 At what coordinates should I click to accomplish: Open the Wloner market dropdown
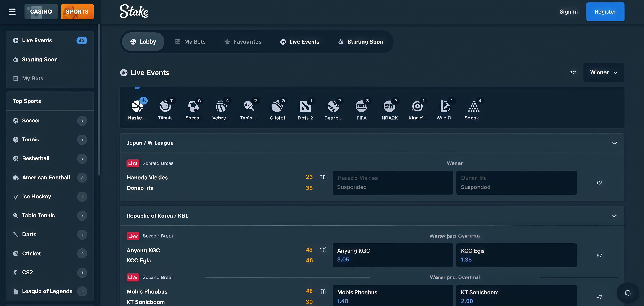tap(604, 72)
